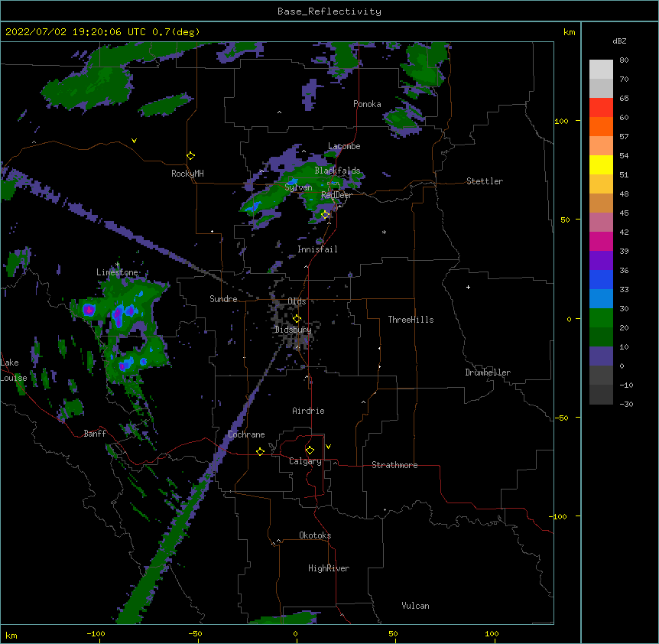
Task: Click the dBZ legend value 80
Action: click(624, 60)
